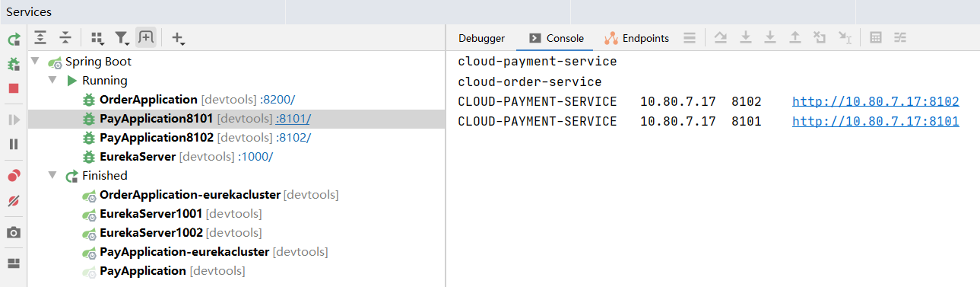Open the :8102/ port link
The width and height of the screenshot is (980, 287).
(x=293, y=138)
